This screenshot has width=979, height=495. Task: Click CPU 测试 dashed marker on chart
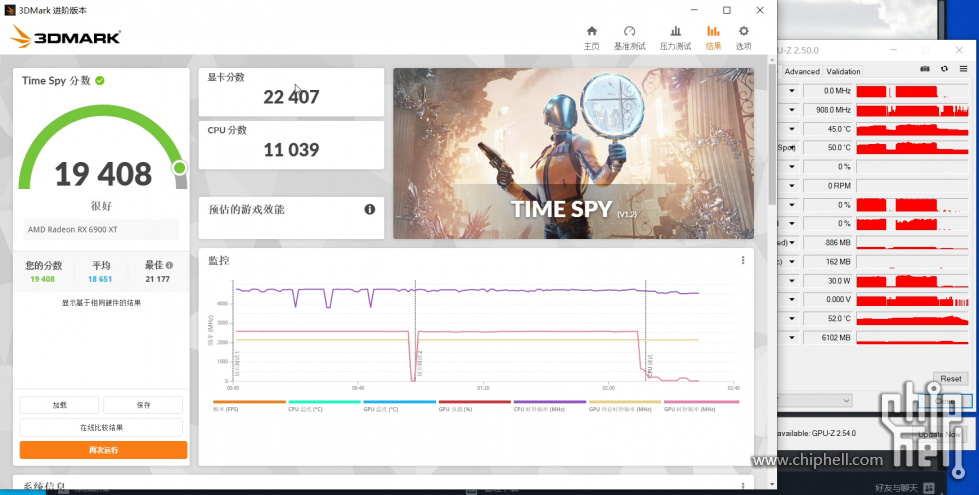646,331
